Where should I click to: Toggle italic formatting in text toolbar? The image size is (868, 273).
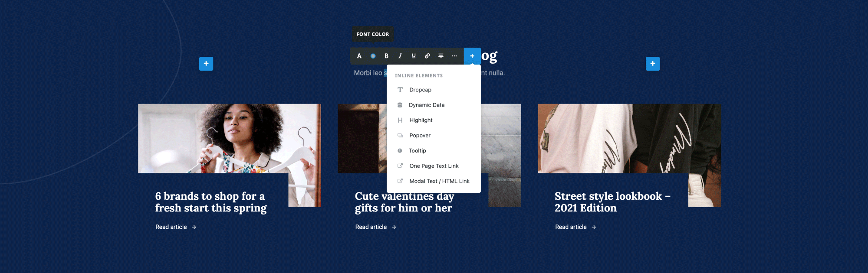pos(400,56)
